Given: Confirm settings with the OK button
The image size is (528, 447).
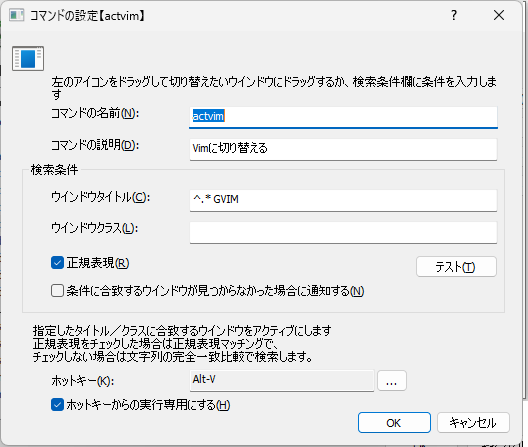Looking at the screenshot, I should point(394,422).
